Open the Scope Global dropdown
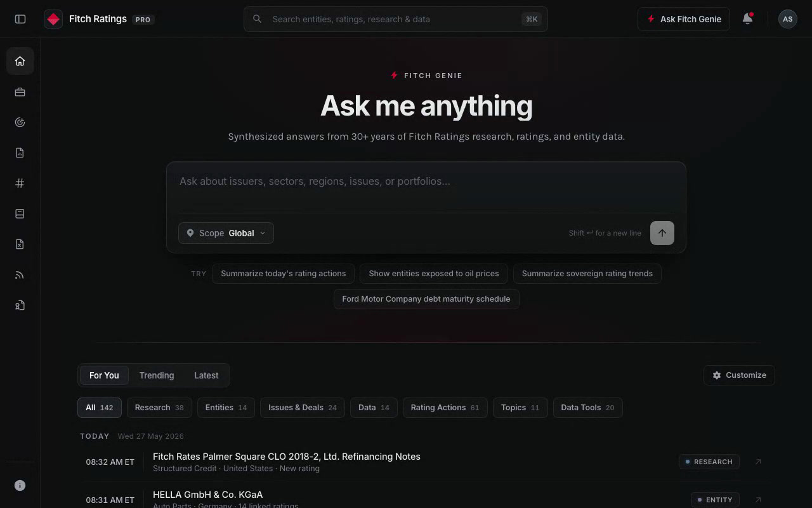Screen dimensions: 812x508 [x=226, y=233]
